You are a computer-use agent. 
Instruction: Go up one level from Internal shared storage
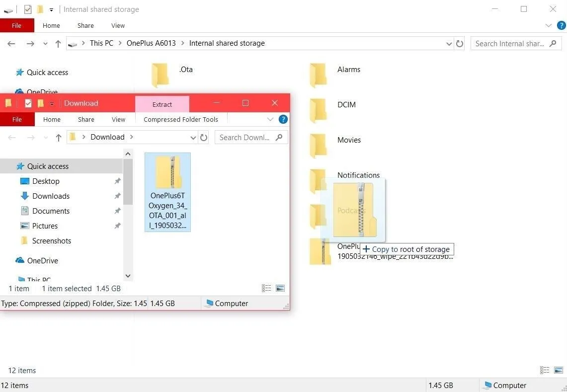(x=58, y=44)
